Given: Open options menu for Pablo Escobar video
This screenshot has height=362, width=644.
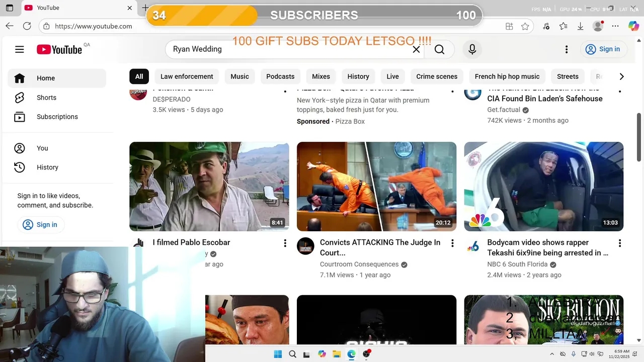Looking at the screenshot, I should click(285, 243).
